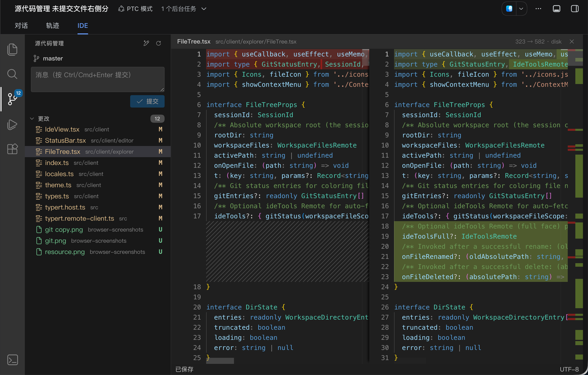The image size is (588, 375).
Task: Close the FileTree.tsx diff with X icon
Action: [572, 41]
